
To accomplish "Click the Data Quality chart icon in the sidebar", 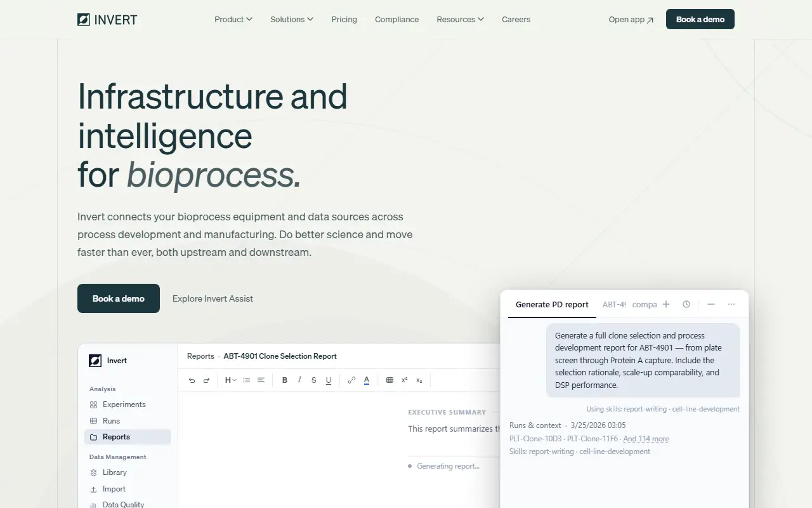I will (x=94, y=505).
